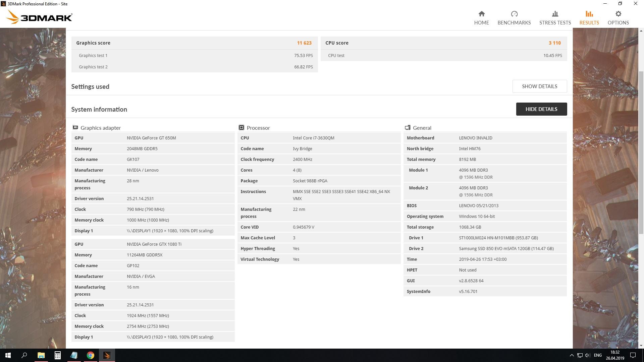Screen dimensions: 644x362
Task: Click LENOVO INVALID motherboard value
Action: (x=476, y=138)
